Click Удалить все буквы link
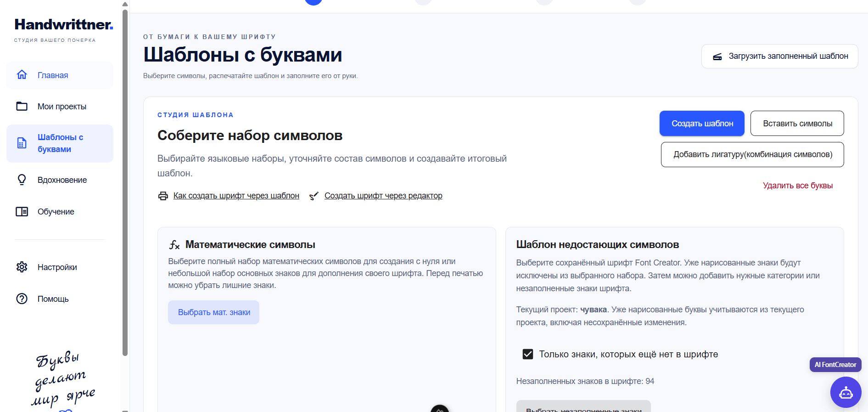Image resolution: width=868 pixels, height=412 pixels. click(x=797, y=186)
